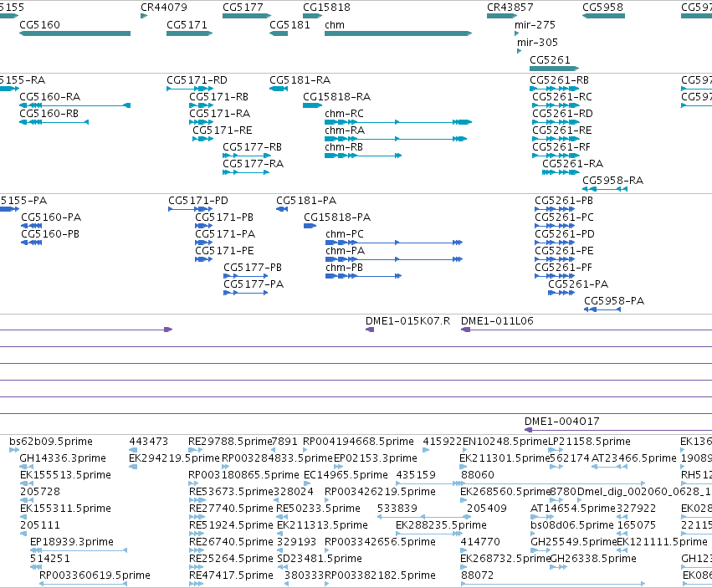Select the chm-RC transcript label
This screenshot has height=588, width=712.
tap(344, 114)
